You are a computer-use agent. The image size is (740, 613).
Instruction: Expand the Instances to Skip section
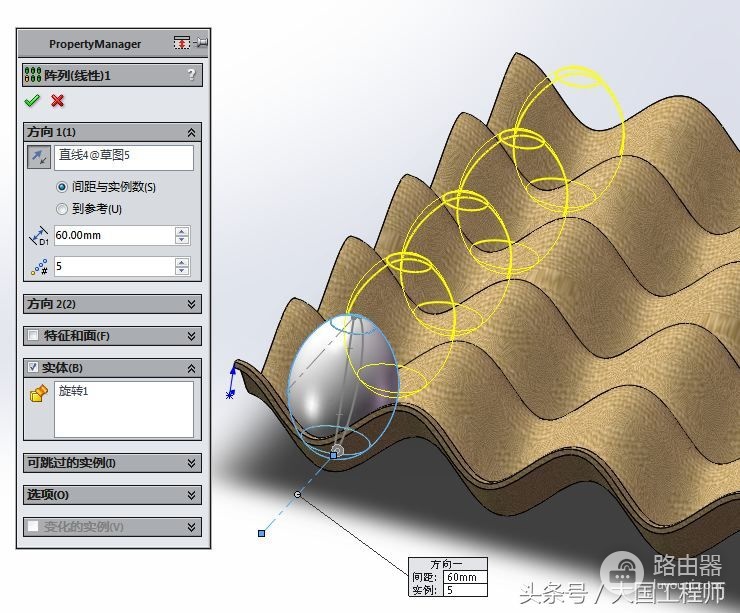pos(191,463)
